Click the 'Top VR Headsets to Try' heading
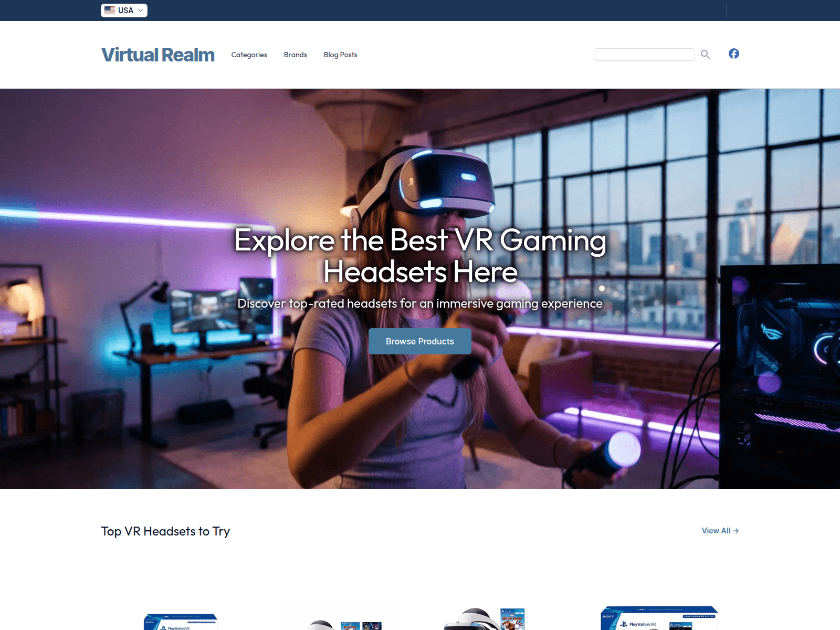This screenshot has width=840, height=630. click(165, 531)
